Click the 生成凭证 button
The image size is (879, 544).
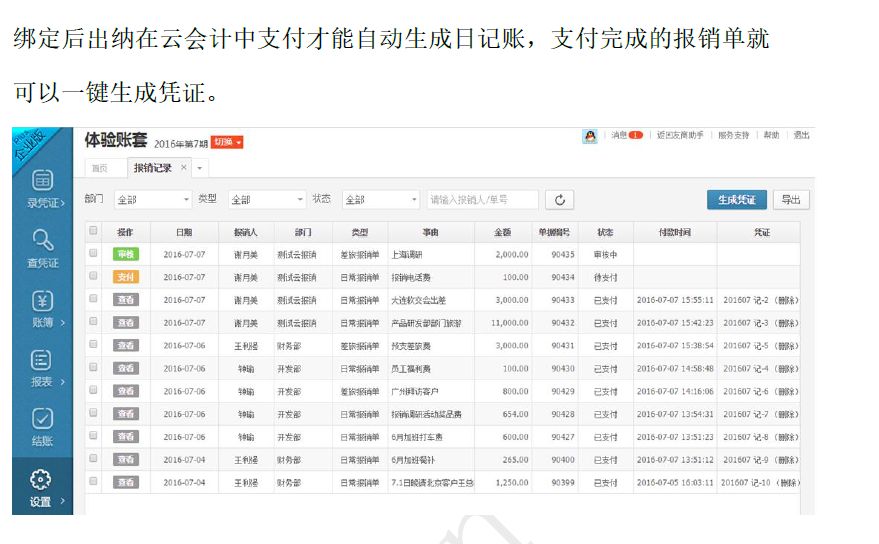click(x=736, y=200)
